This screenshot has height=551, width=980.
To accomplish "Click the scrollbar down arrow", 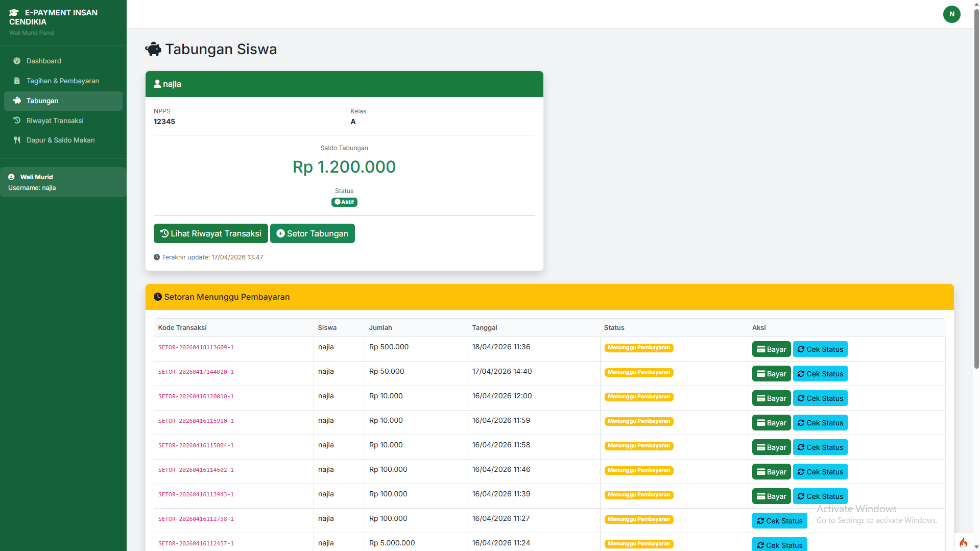I will [x=976, y=547].
